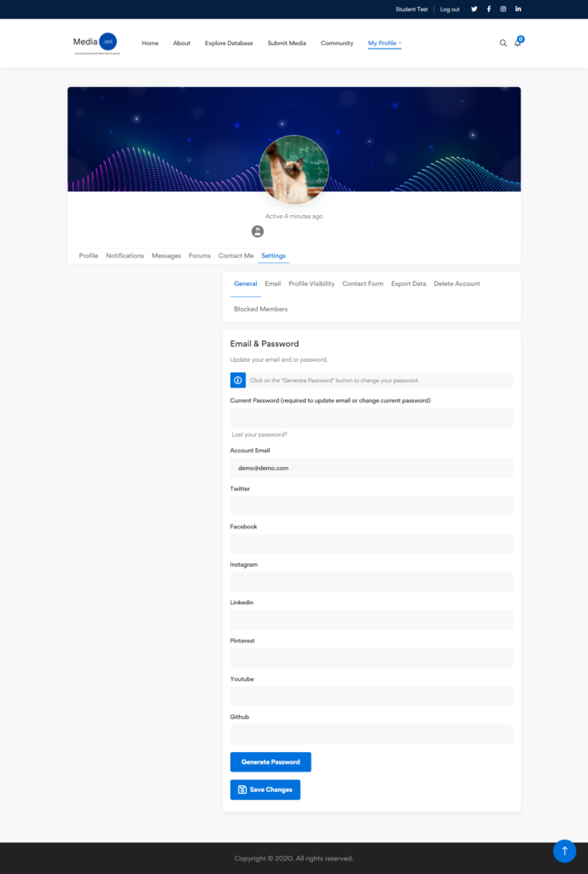Go to Explore Database page
Screen dimensions: 588x874
(229, 43)
